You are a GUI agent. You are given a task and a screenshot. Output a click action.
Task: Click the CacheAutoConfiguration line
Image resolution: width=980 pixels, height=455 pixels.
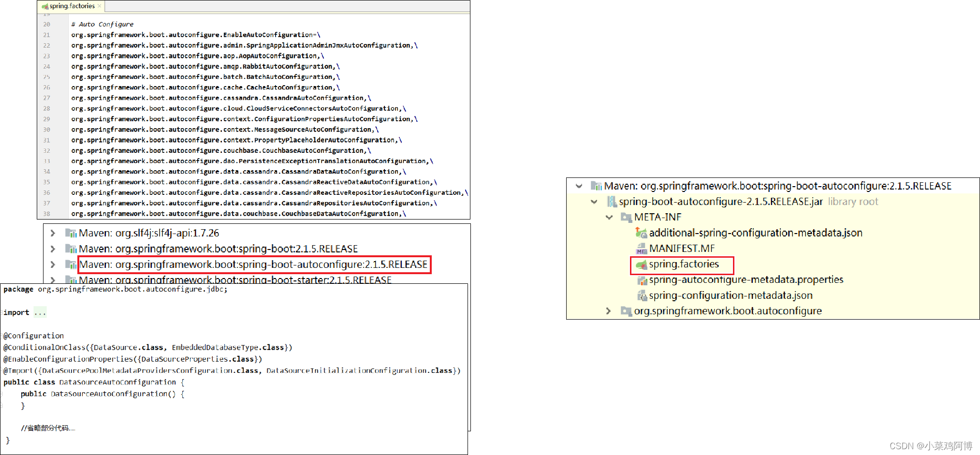pyautogui.click(x=205, y=88)
